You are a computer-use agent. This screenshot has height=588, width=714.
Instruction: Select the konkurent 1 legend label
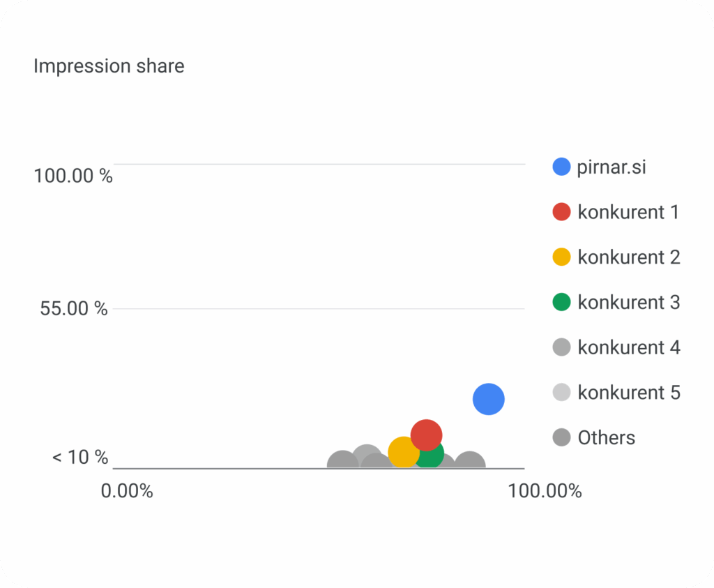pyautogui.click(x=628, y=212)
